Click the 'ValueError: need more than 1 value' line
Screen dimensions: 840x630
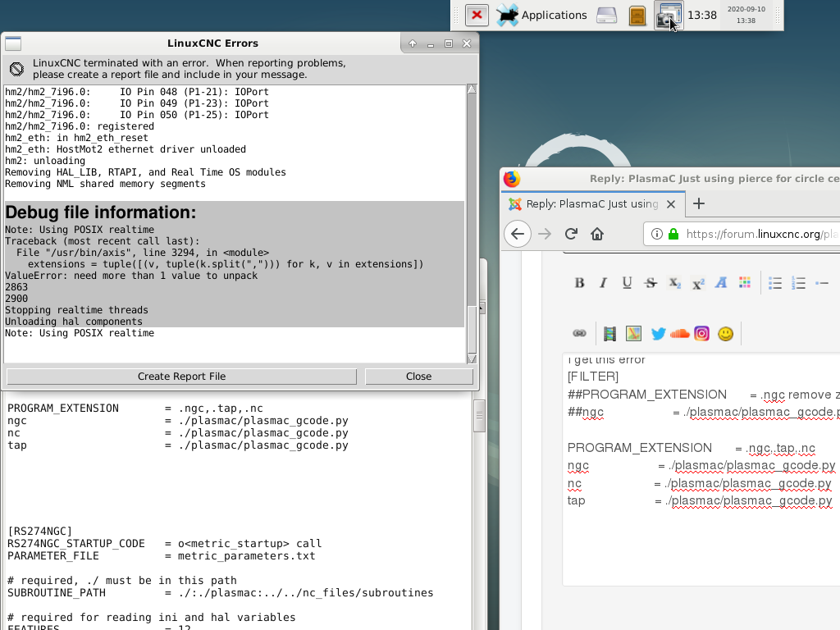[x=131, y=276]
